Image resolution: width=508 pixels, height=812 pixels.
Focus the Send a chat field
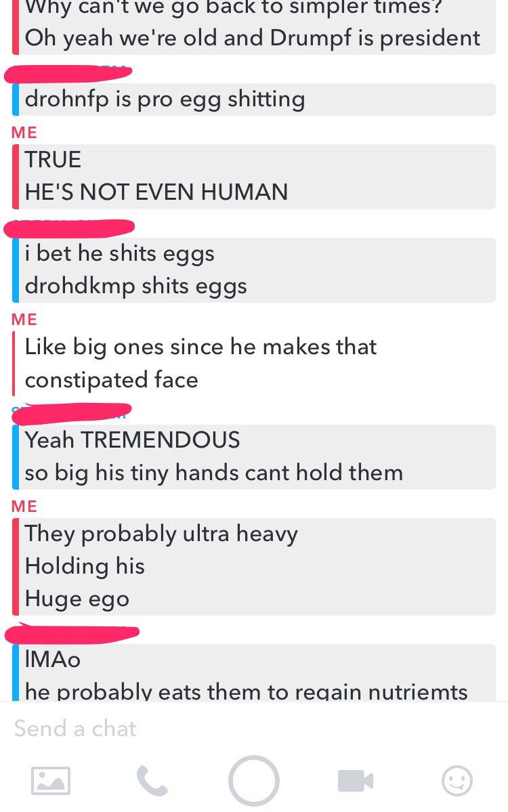pyautogui.click(x=254, y=728)
